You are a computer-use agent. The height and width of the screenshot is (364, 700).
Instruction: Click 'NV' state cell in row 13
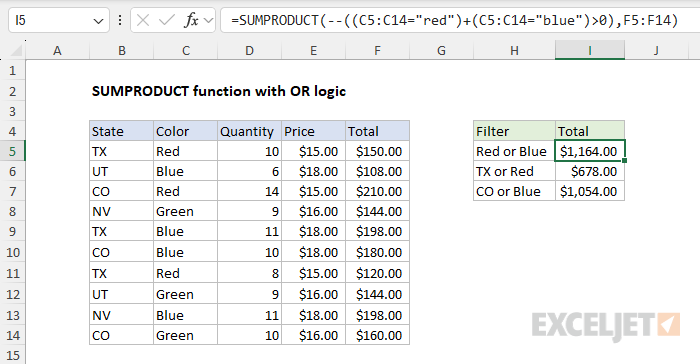pyautogui.click(x=121, y=315)
